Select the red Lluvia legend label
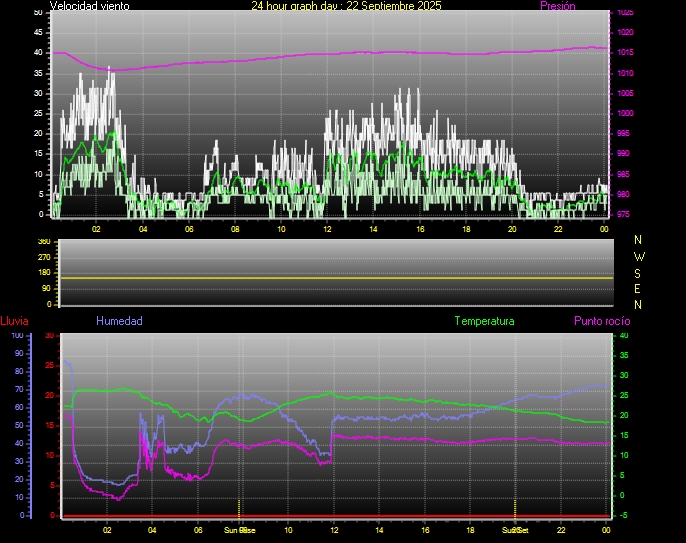Image resolution: width=686 pixels, height=543 pixels. (15, 321)
